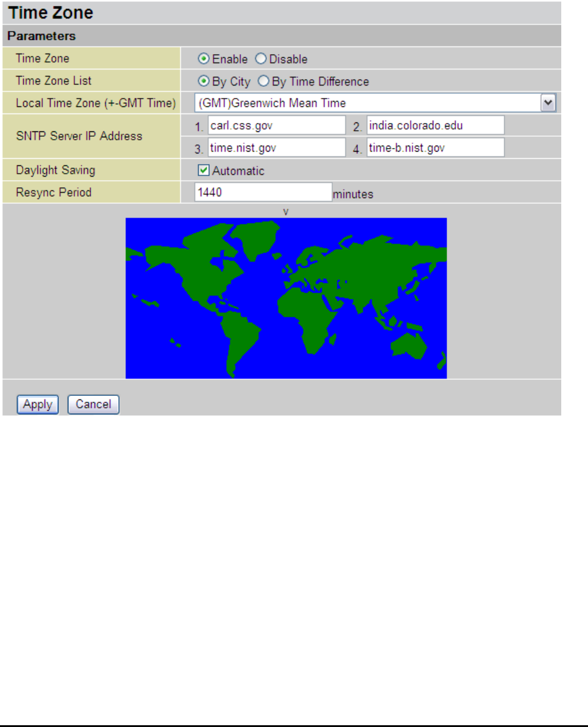Toggle the Daylight Saving Automatic checkbox
Viewport: 588px width, 727px height.
click(203, 171)
